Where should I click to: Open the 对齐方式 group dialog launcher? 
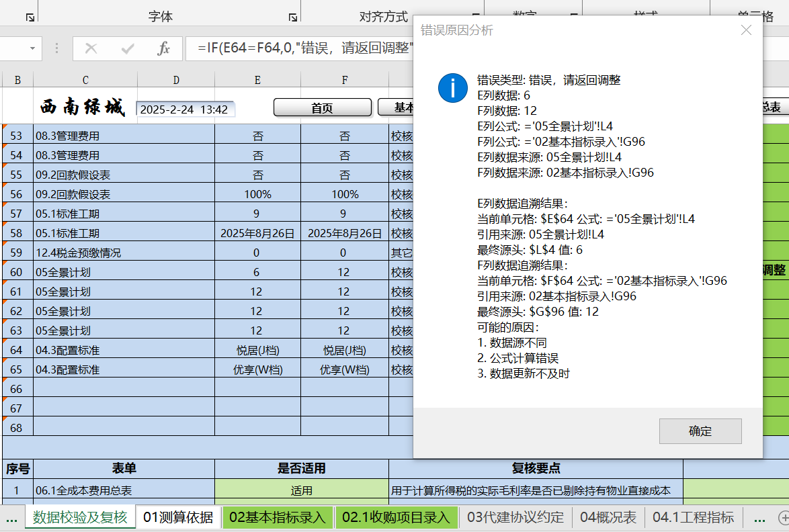click(475, 12)
